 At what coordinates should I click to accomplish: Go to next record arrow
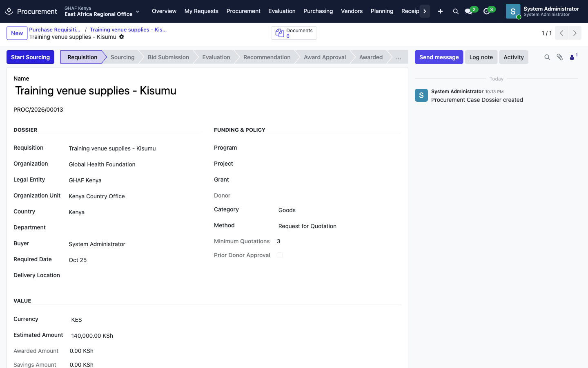[575, 33]
